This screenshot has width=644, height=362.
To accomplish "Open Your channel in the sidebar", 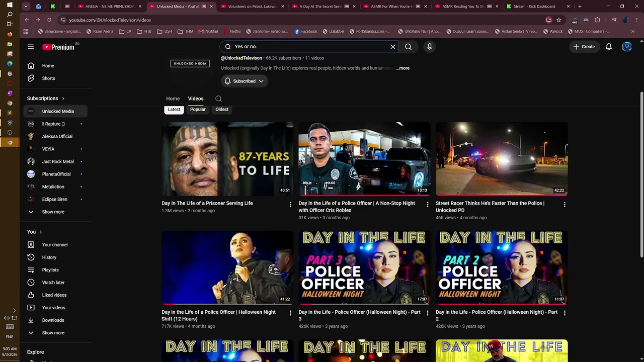I will tap(56, 245).
